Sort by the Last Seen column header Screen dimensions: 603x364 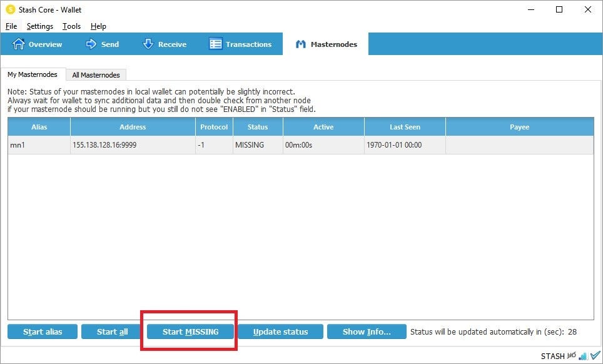click(x=405, y=127)
